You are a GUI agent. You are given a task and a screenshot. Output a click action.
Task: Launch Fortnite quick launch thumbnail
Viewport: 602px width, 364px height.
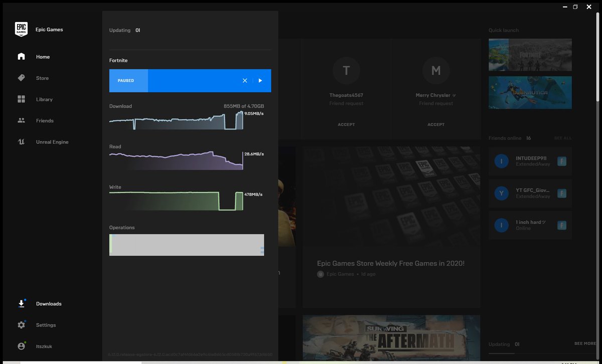click(530, 55)
